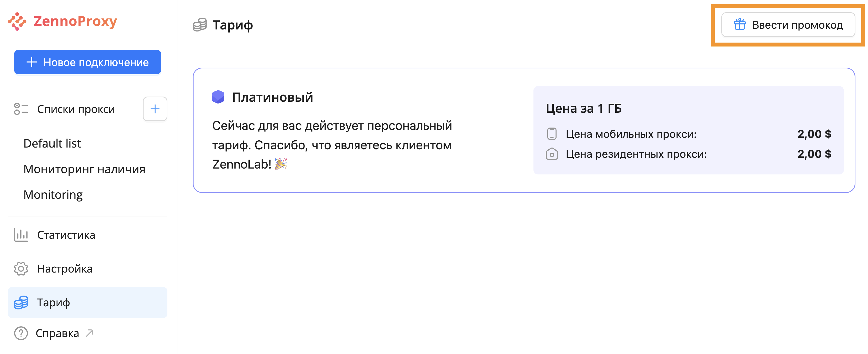Click the gift icon for promo code
868x354 pixels.
(x=739, y=25)
